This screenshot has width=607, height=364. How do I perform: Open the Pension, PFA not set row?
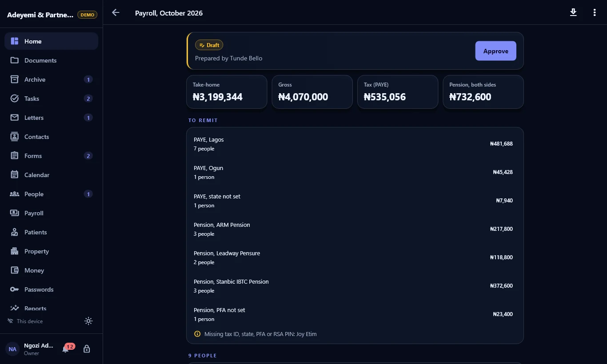point(355,314)
